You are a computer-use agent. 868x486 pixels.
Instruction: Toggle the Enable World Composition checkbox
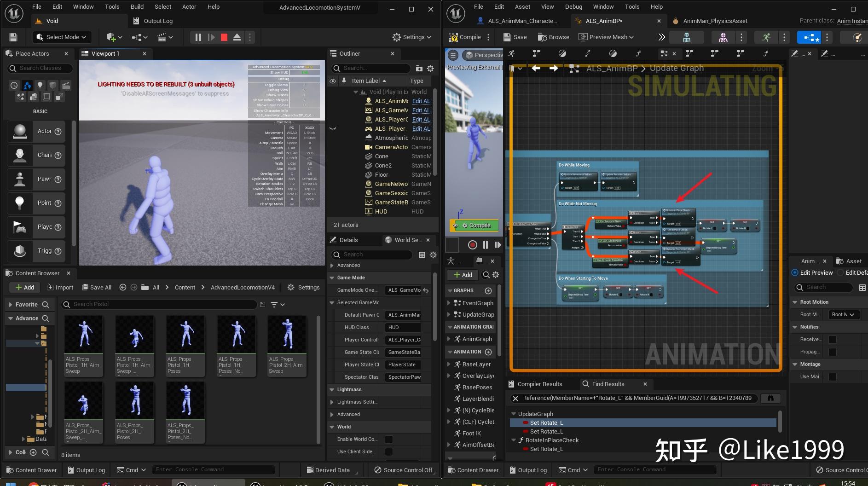tap(389, 440)
